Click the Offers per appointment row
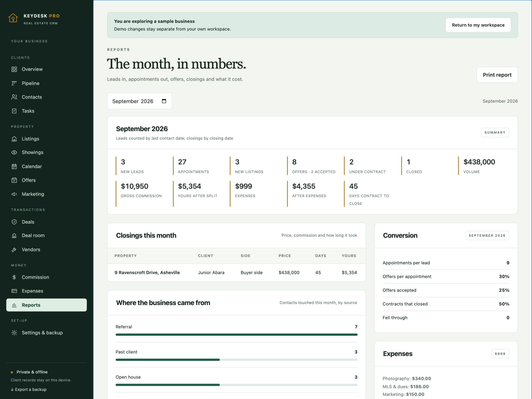This screenshot has height=399, width=532. pos(446,277)
